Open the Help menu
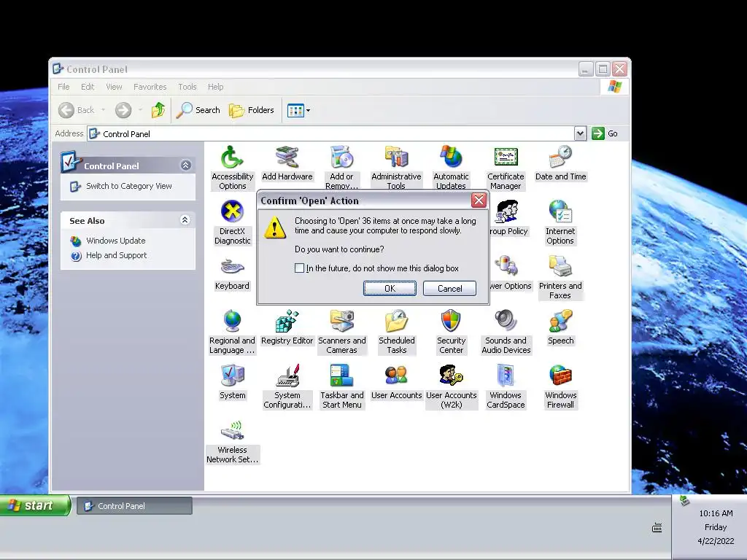The image size is (747, 560). click(215, 87)
